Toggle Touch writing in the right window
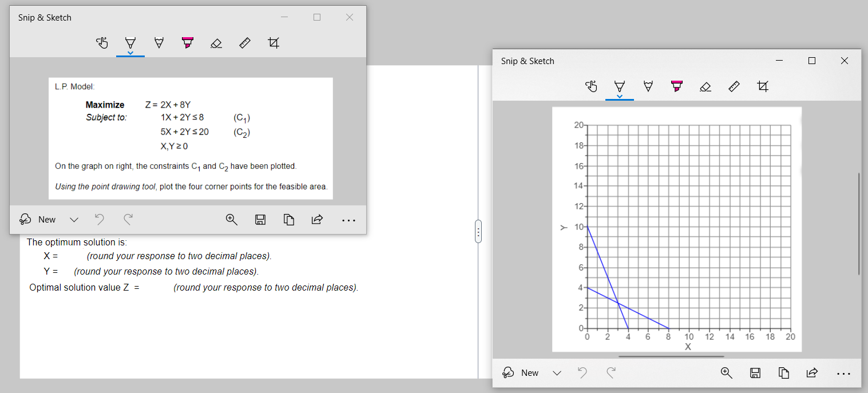Image resolution: width=868 pixels, height=393 pixels. click(x=591, y=86)
